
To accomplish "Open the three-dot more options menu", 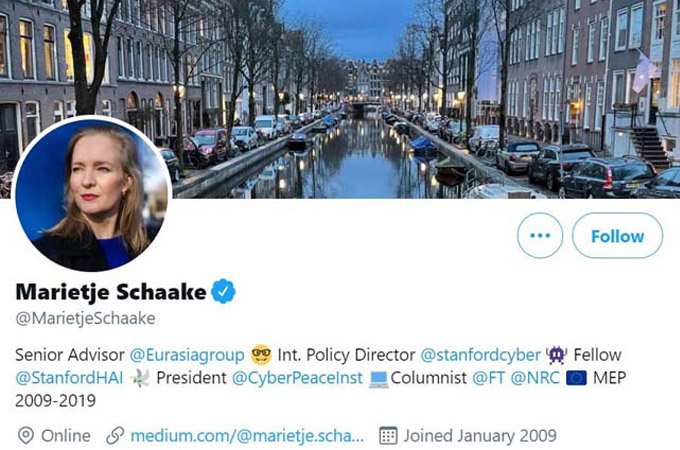I will (540, 235).
